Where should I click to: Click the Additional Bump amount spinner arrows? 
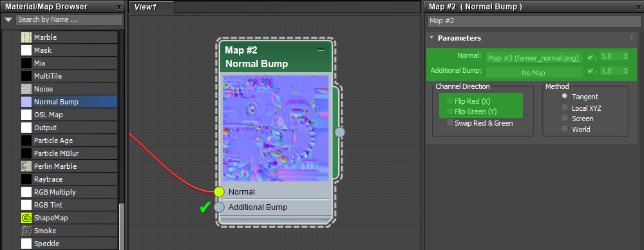point(625,71)
